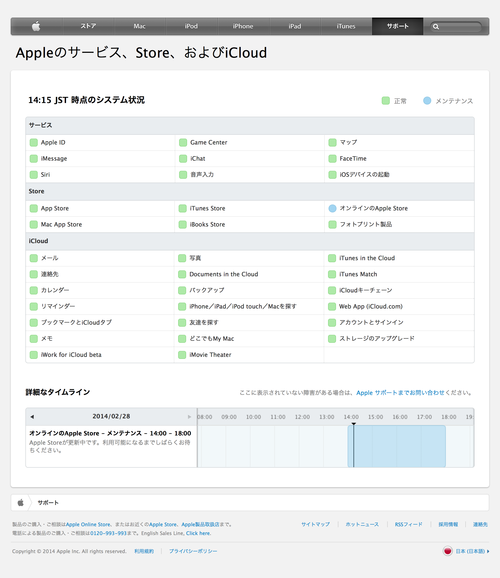This screenshot has width=500, height=578.
Task: Click the Web App (iCloud.com) status icon
Action: [332, 306]
